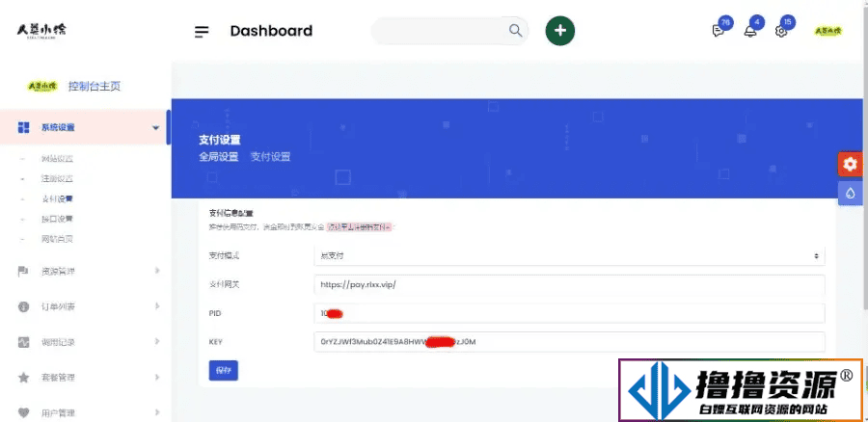Viewport: 868px width, 422px height.
Task: Click the pink highlighted notice link
Action: click(359, 226)
